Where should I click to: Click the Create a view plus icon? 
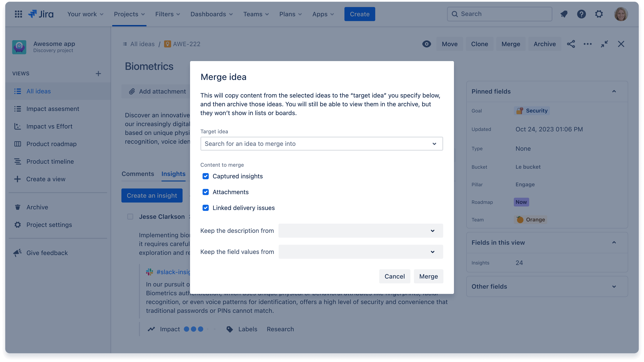pyautogui.click(x=18, y=179)
